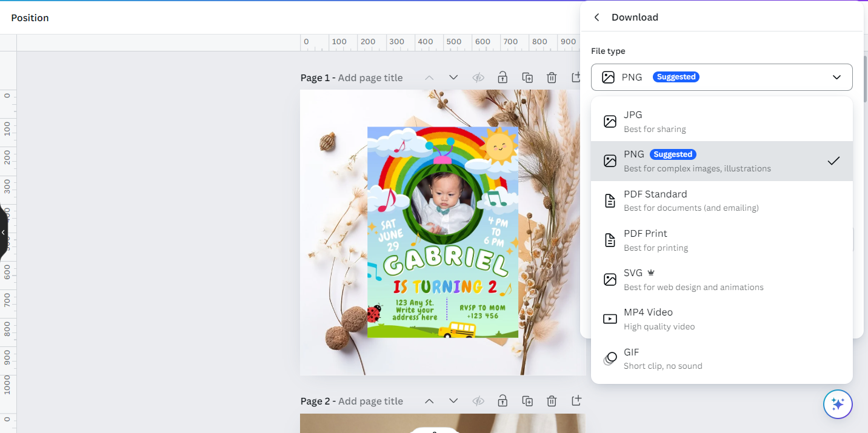Click the '4 PM TO 6 PM' text
868x433 pixels.
496,233
